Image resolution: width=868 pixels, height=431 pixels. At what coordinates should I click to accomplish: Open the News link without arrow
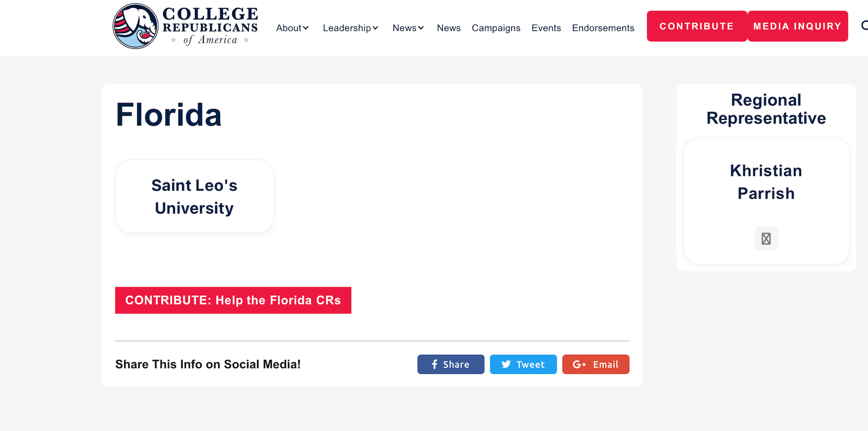click(x=448, y=28)
